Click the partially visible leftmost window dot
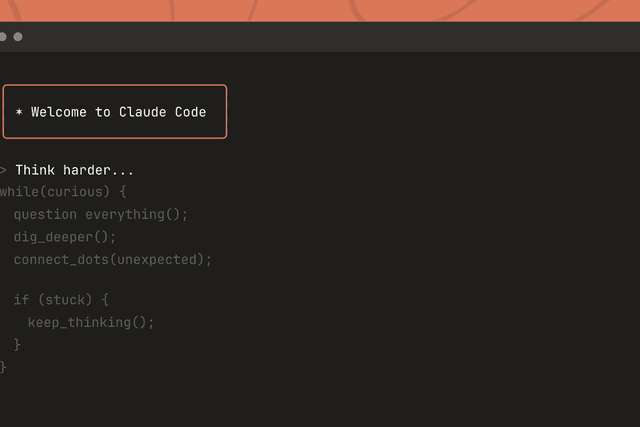 tap(2, 37)
